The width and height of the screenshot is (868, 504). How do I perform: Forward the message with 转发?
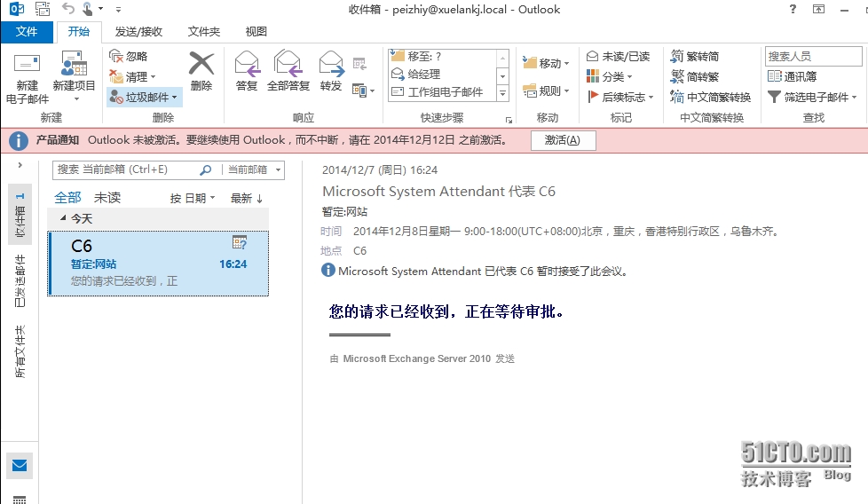pyautogui.click(x=331, y=71)
